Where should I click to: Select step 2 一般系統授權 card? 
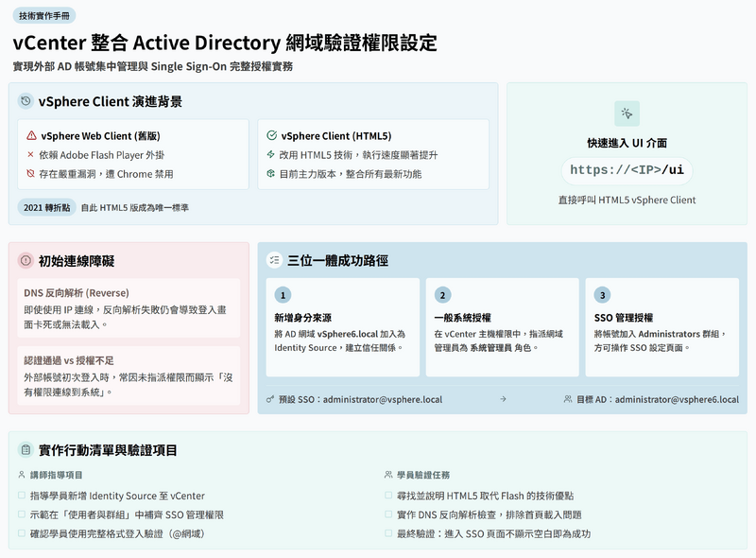[502, 326]
